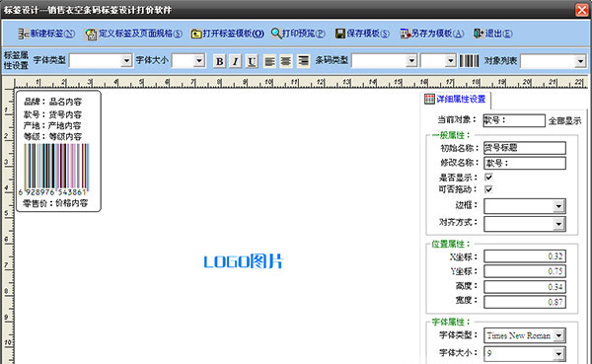Toggle the 可否拖动 checkbox

coord(488,189)
